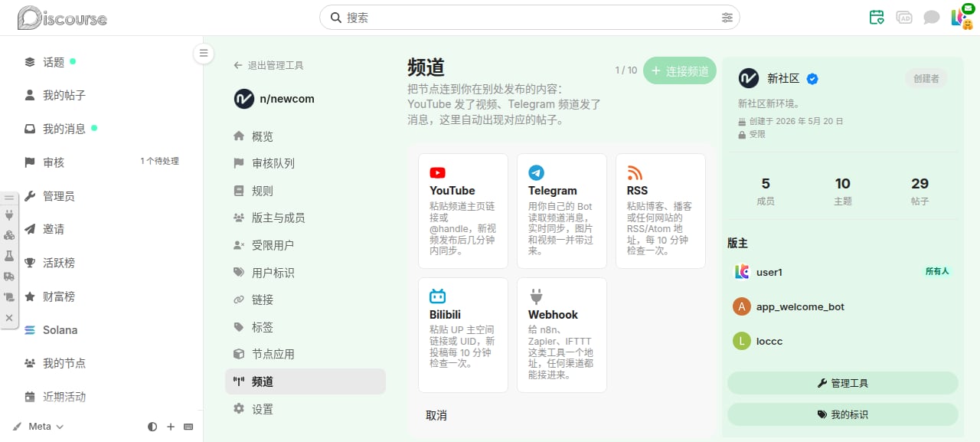Open moderator user1 profile

pos(769,272)
